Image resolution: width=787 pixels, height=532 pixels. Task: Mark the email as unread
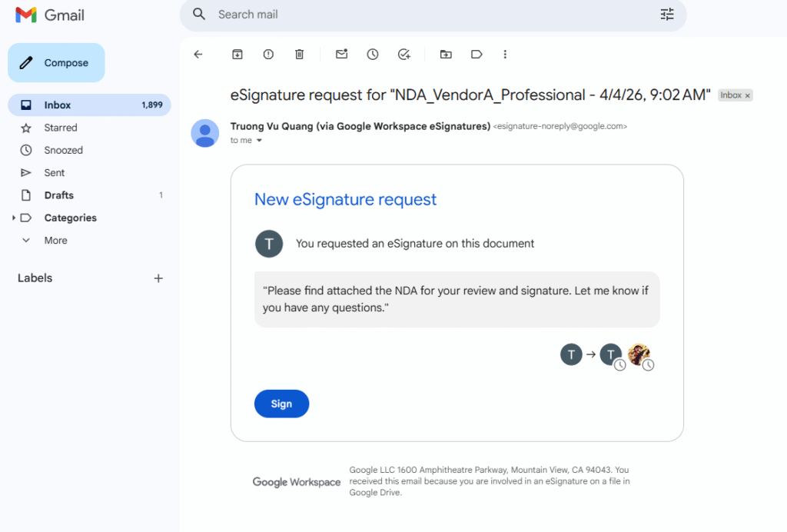(342, 55)
